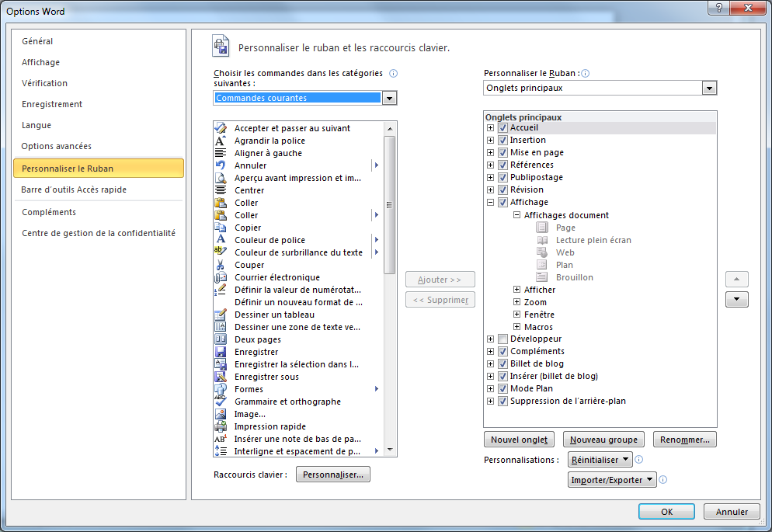The height and width of the screenshot is (532, 772).
Task: Open the Réinitialiser dropdown button
Action: tap(600, 460)
